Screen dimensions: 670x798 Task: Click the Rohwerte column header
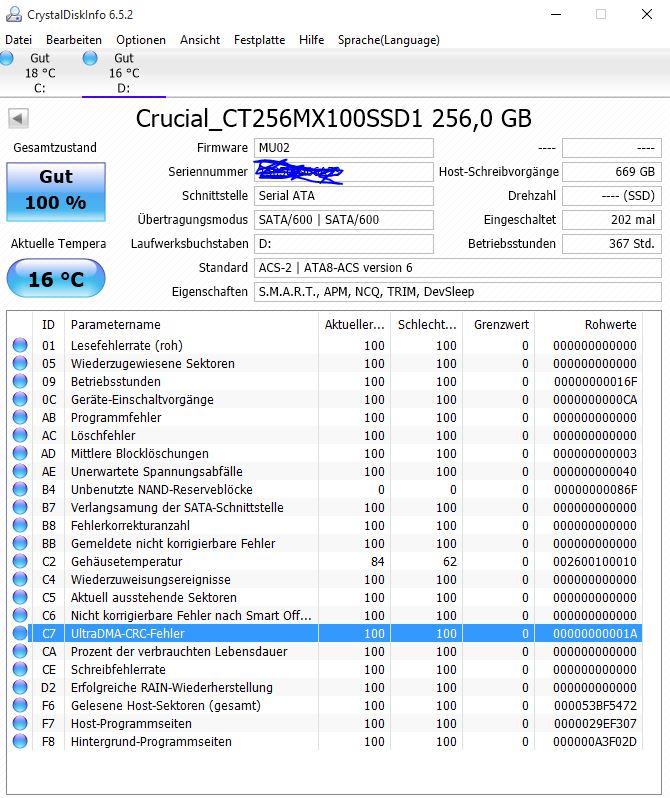click(x=588, y=325)
